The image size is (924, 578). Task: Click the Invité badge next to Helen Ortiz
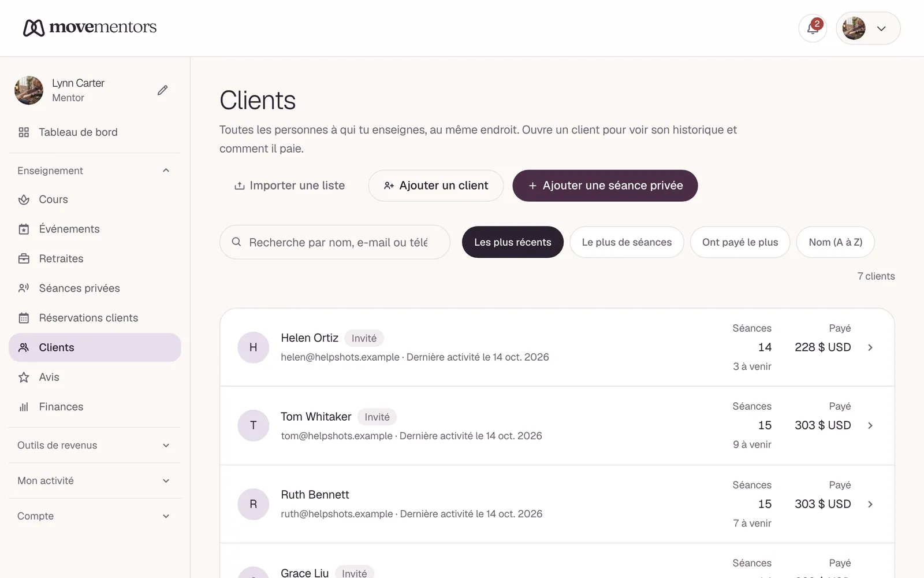(x=364, y=338)
